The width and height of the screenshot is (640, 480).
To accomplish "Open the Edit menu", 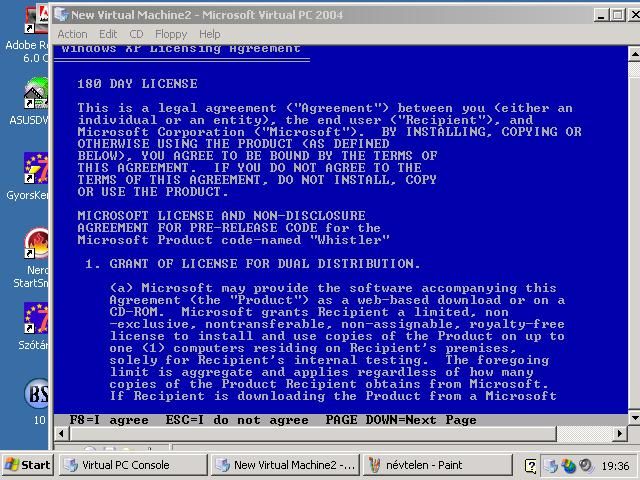I will click(x=108, y=34).
